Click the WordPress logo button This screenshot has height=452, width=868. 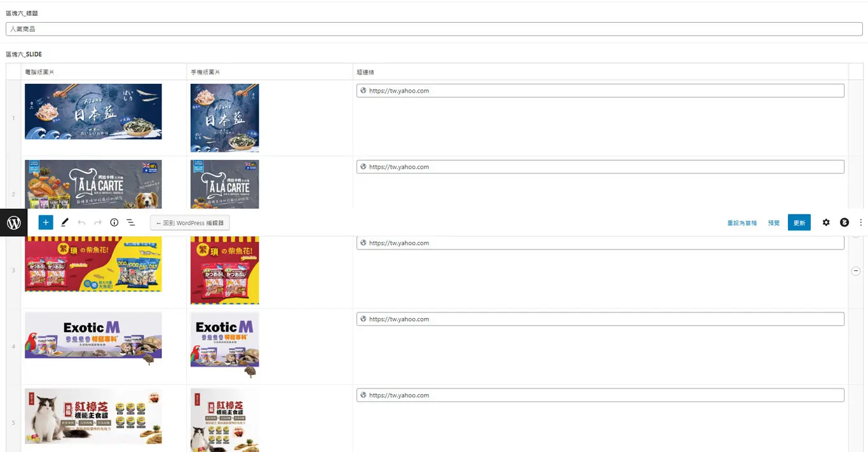pos(13,223)
